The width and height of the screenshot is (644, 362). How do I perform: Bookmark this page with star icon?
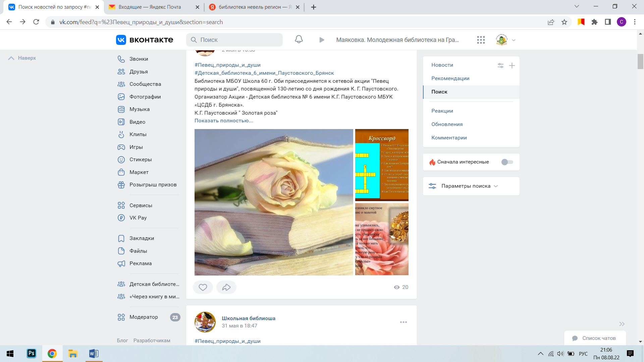(x=564, y=22)
